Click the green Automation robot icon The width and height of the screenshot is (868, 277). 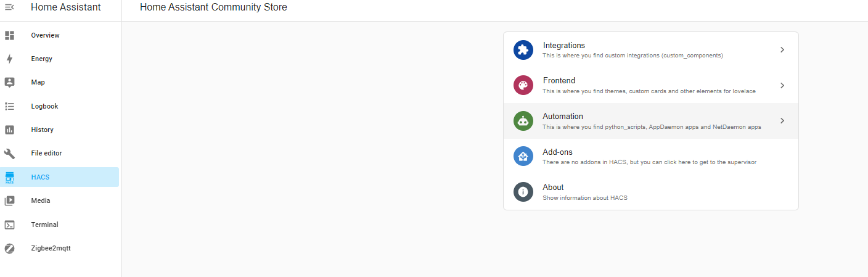[x=523, y=121]
